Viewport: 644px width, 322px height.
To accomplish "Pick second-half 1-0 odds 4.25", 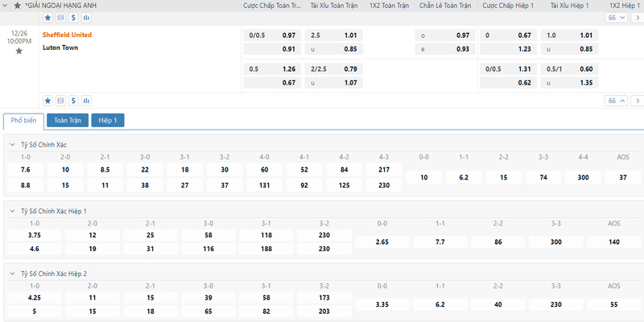I will tap(35, 298).
